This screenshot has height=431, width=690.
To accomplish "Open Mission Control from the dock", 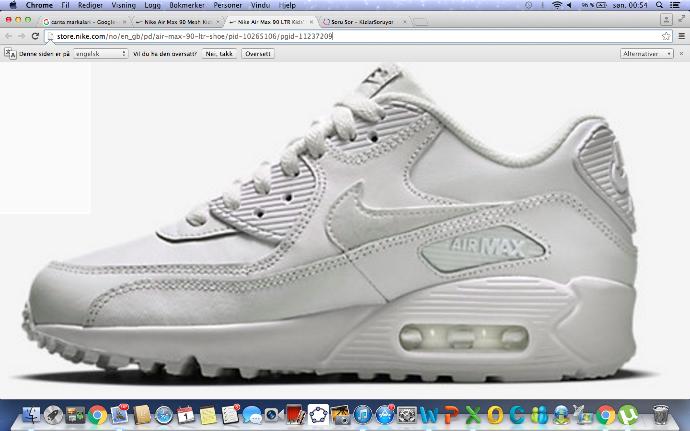I will pos(75,415).
